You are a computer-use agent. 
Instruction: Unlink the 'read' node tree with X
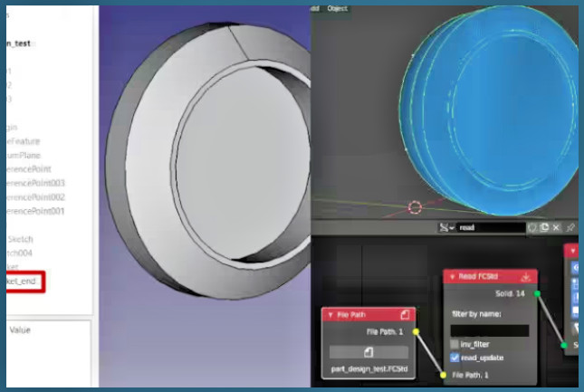[x=556, y=227]
